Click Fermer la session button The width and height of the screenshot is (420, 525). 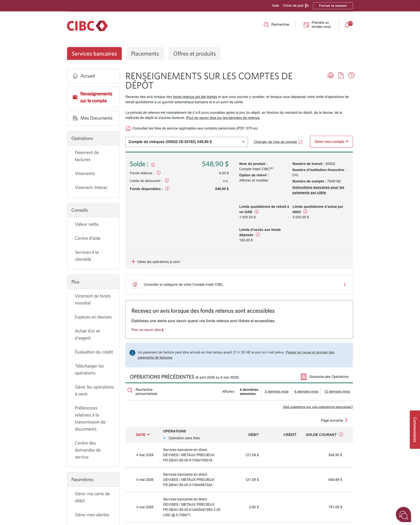click(x=333, y=6)
